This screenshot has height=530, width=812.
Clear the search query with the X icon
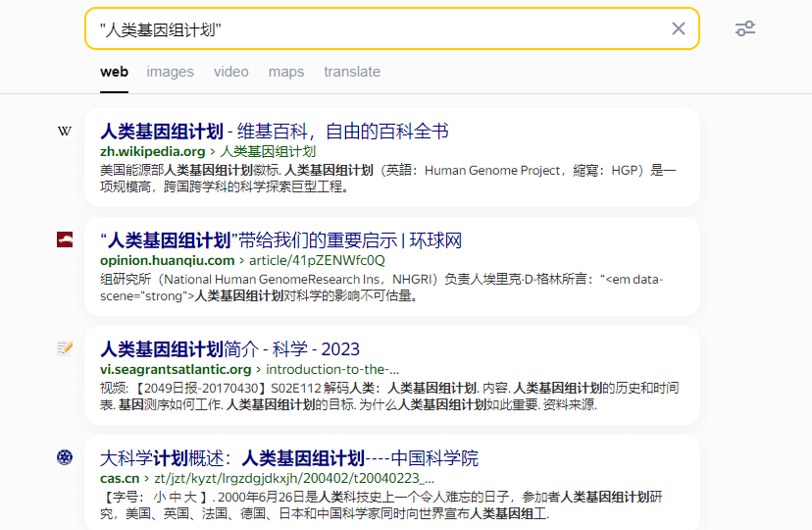coord(679,28)
